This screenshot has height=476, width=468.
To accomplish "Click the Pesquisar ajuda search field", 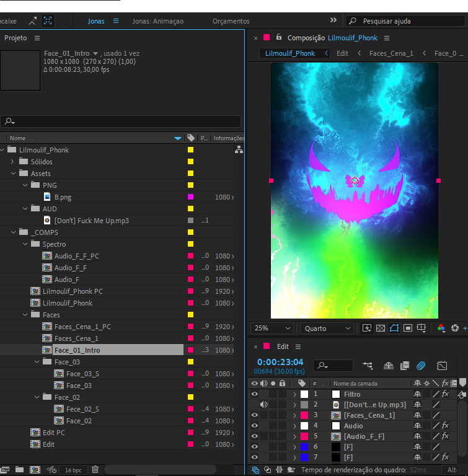I will pos(405,21).
